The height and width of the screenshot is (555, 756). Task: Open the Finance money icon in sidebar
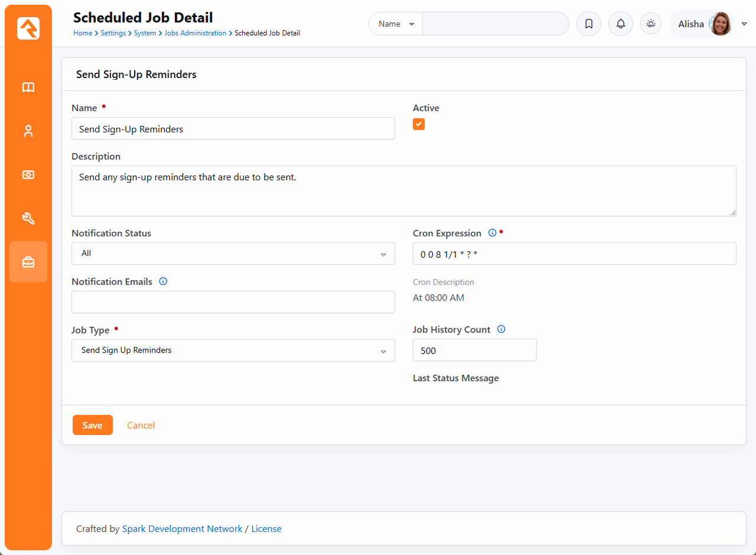[28, 175]
